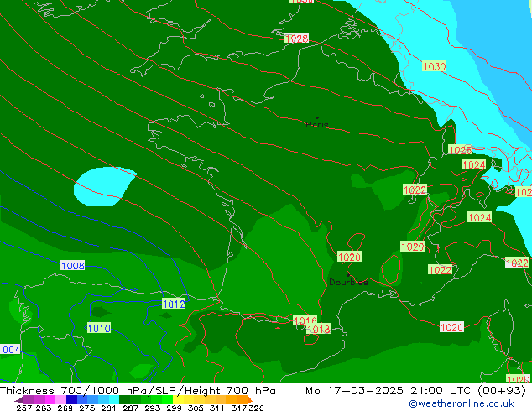The height and width of the screenshot is (411, 532).
Task: Click the legend value 320
Action: click(256, 408)
